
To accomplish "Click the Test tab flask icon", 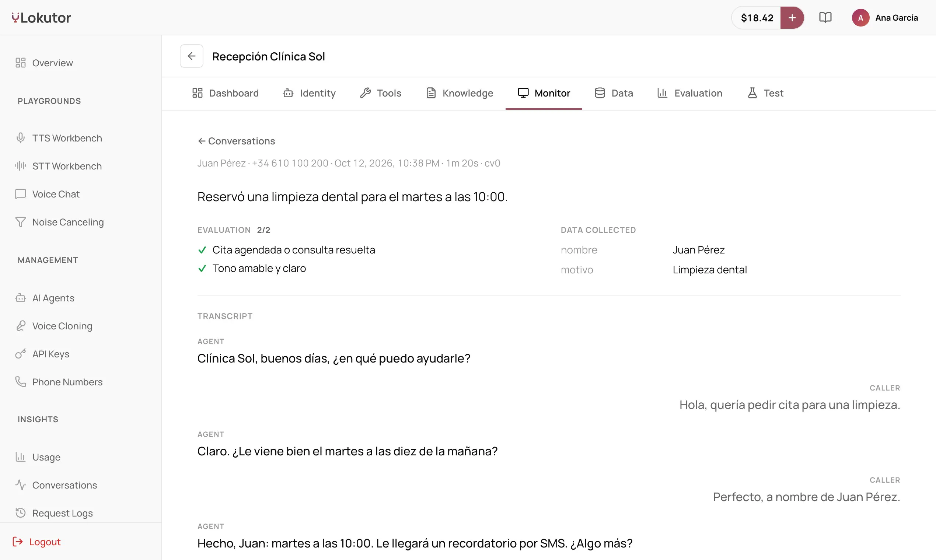I will 752,93.
